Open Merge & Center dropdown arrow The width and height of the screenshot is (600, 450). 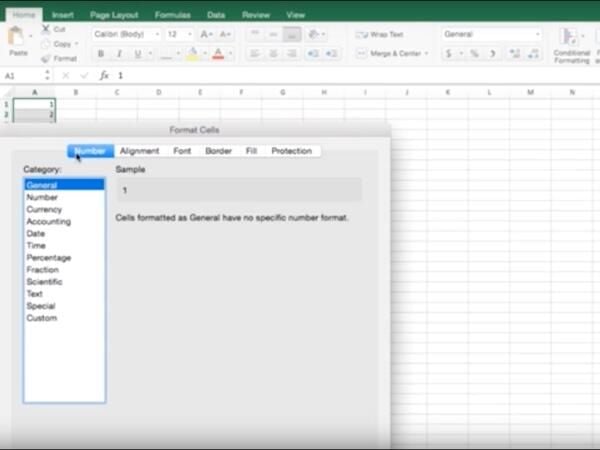427,54
